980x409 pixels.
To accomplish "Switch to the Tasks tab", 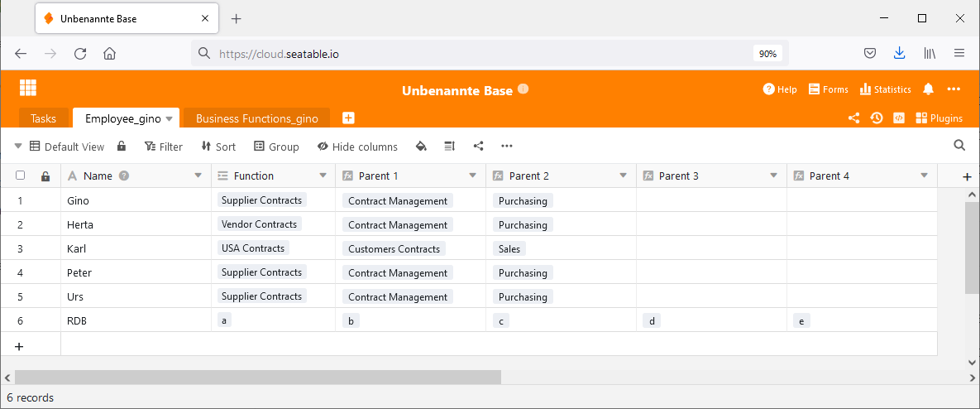I will (43, 118).
